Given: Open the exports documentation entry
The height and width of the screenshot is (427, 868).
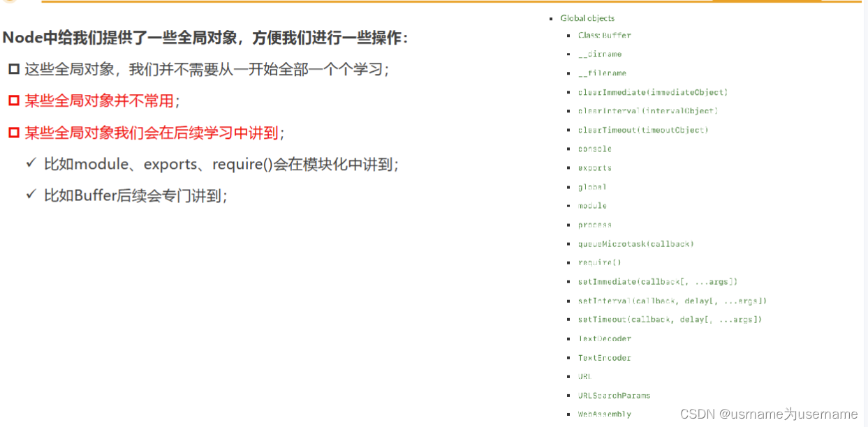Looking at the screenshot, I should point(594,167).
